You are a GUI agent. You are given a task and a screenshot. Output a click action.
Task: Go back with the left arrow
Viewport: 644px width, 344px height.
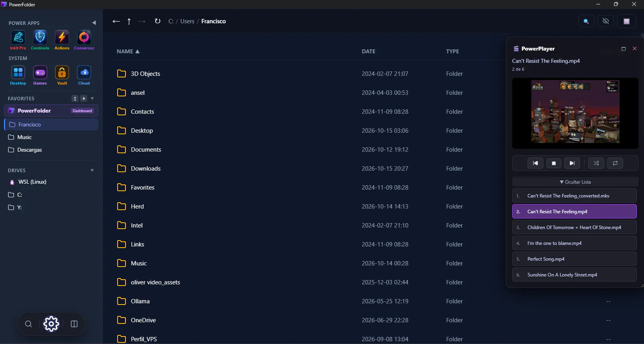tap(116, 21)
